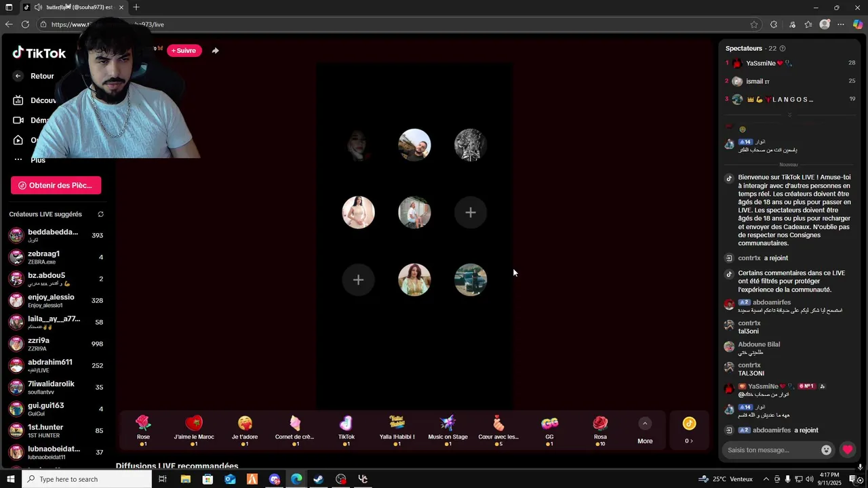The height and width of the screenshot is (488, 868).
Task: Open the Plus menu in sidebar
Action: 29,160
